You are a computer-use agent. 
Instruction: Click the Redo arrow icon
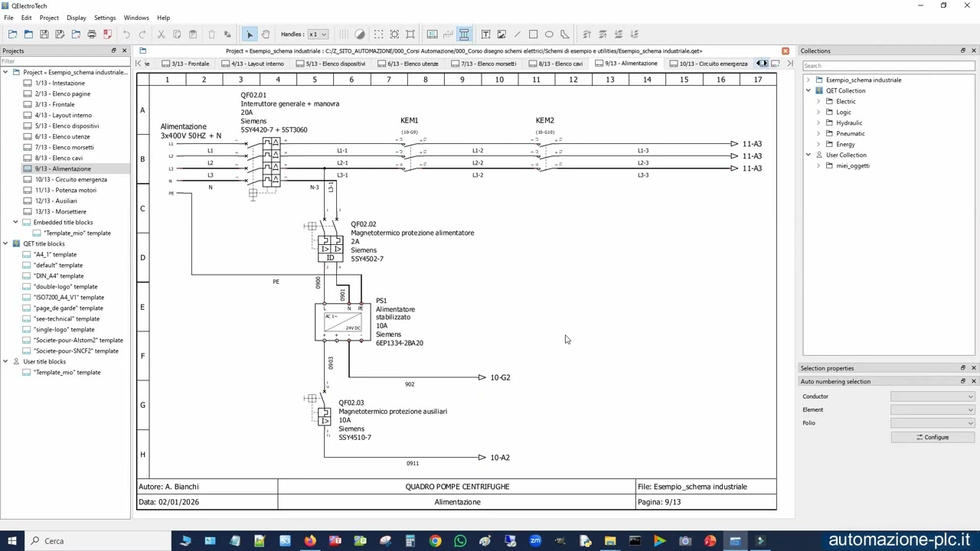point(142,34)
